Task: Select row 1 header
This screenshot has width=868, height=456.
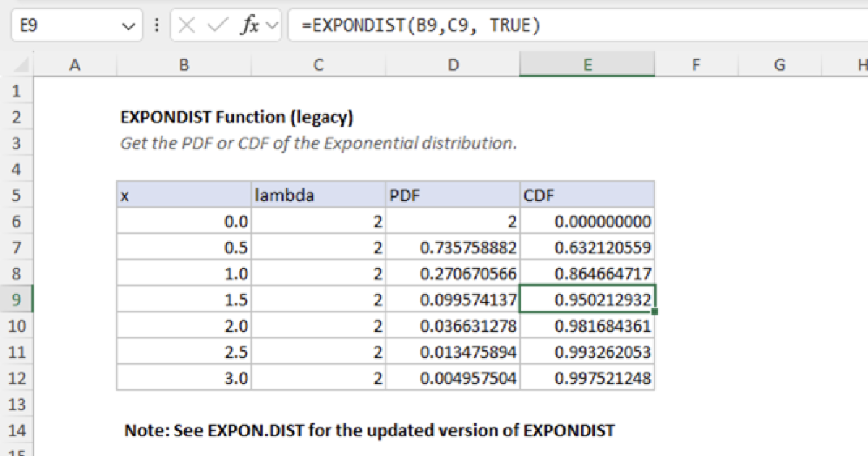Action: [17, 90]
